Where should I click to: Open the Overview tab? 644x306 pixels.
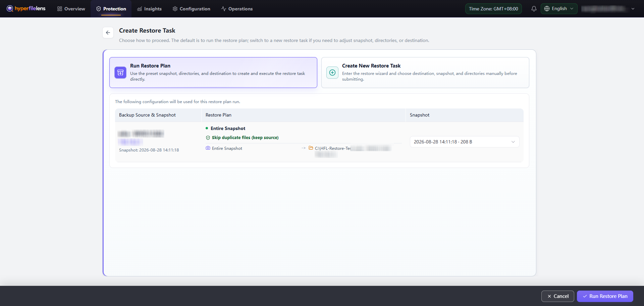(x=71, y=9)
